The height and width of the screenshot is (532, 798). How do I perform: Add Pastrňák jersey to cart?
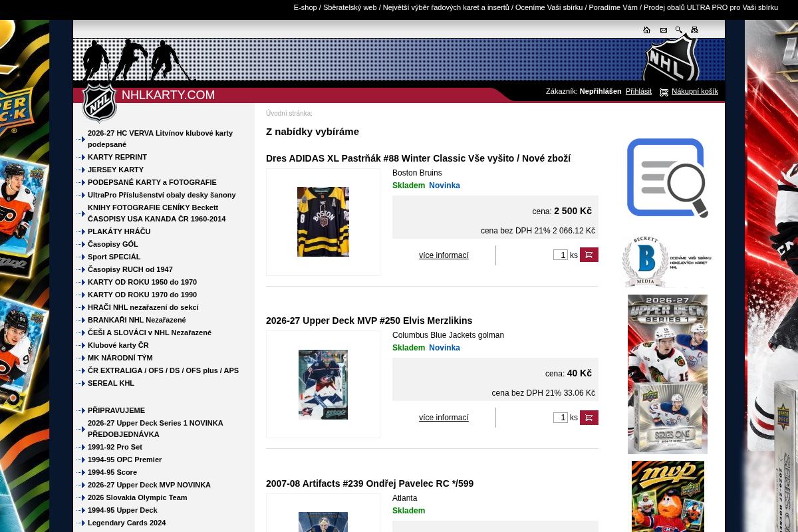[589, 255]
